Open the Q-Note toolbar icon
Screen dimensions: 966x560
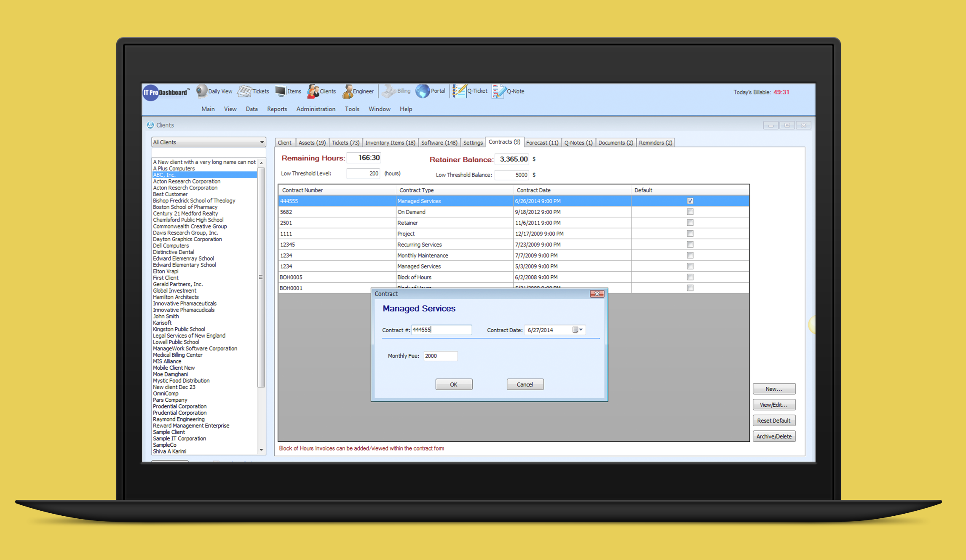click(x=498, y=91)
